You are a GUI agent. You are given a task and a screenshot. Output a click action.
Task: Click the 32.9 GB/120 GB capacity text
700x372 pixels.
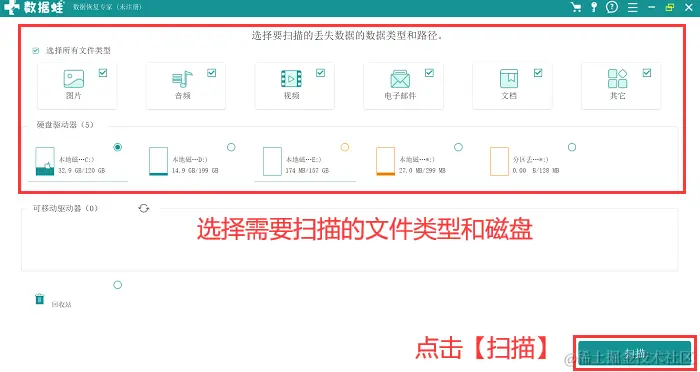(82, 171)
